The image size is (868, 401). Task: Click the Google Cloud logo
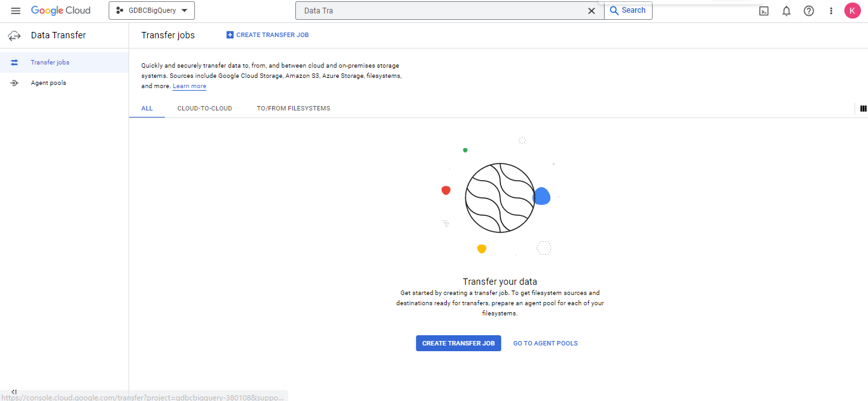tap(61, 11)
